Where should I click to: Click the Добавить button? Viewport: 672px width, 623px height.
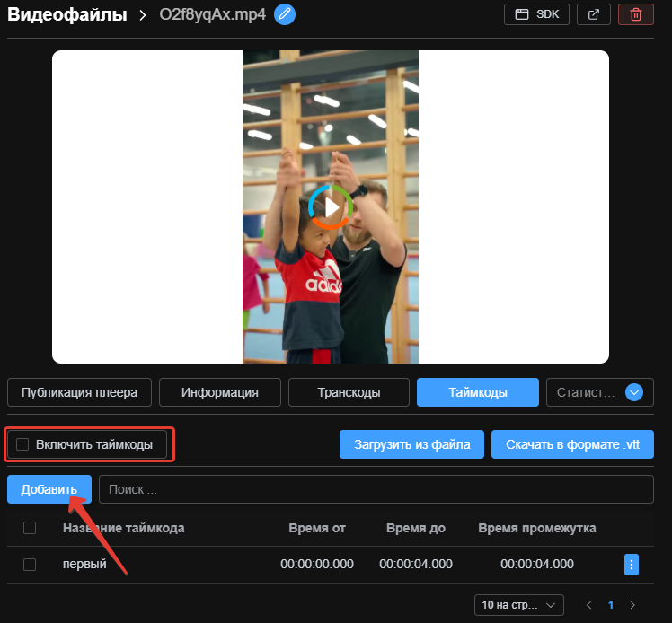(49, 489)
